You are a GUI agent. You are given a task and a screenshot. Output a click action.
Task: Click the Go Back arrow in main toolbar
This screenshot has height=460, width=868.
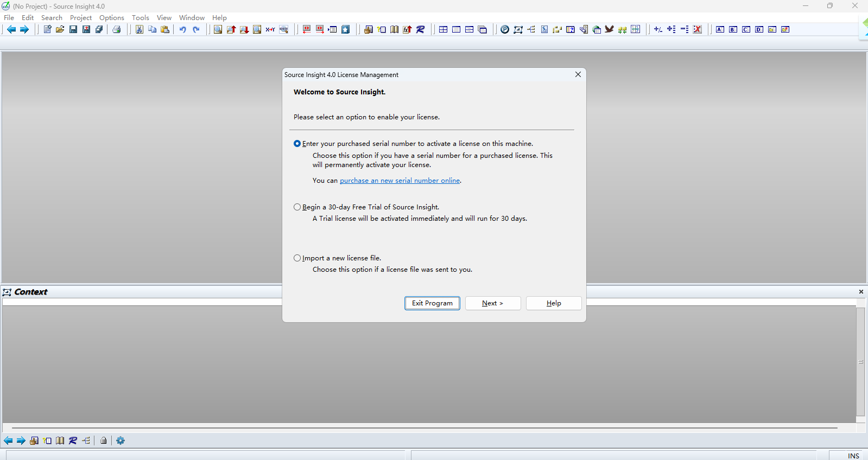(x=11, y=29)
